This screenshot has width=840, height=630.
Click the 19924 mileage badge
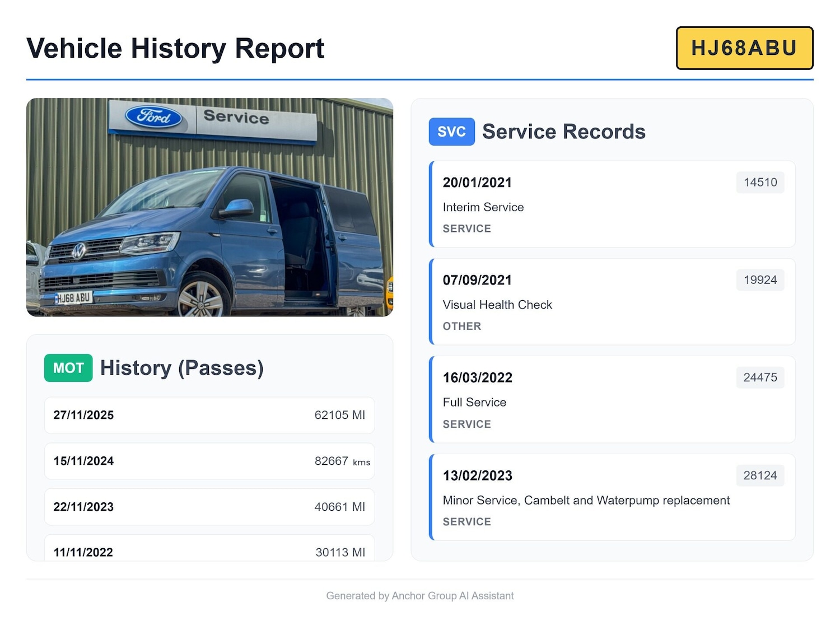click(760, 280)
